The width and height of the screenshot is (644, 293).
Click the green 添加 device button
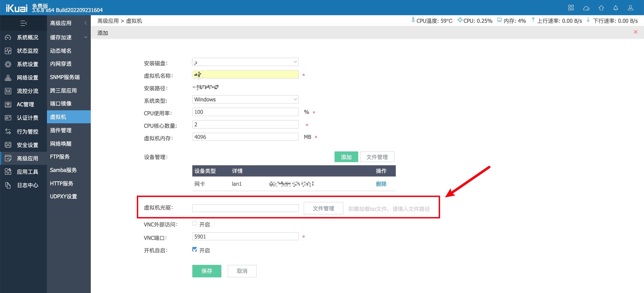[x=346, y=157]
